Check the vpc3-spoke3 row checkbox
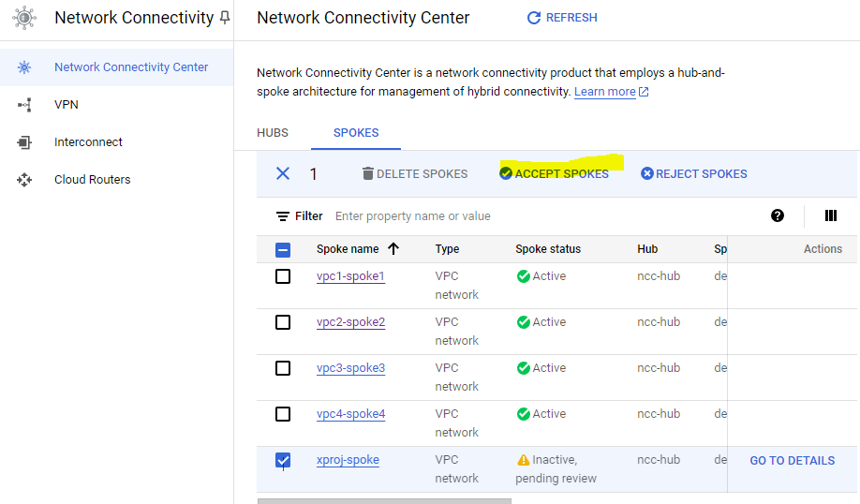Screen dimensions: 860x504 point(283,368)
